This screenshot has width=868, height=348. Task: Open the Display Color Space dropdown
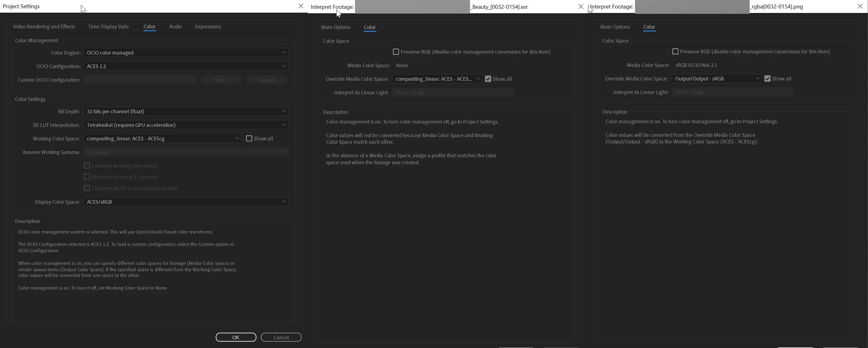(x=186, y=202)
